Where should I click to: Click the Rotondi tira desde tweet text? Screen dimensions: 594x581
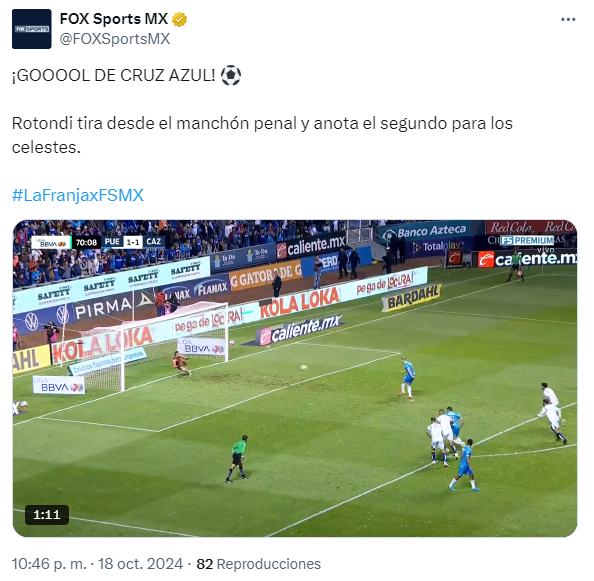262,135
